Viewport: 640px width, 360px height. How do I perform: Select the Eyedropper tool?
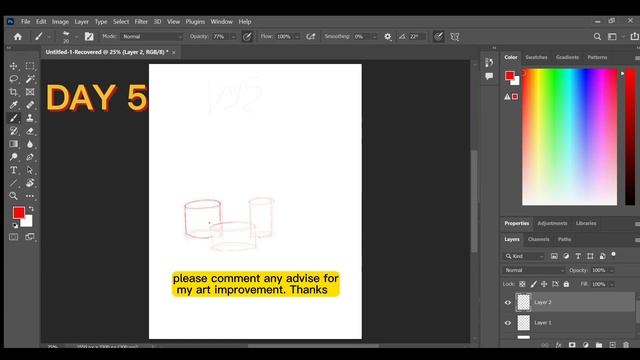[x=13, y=105]
